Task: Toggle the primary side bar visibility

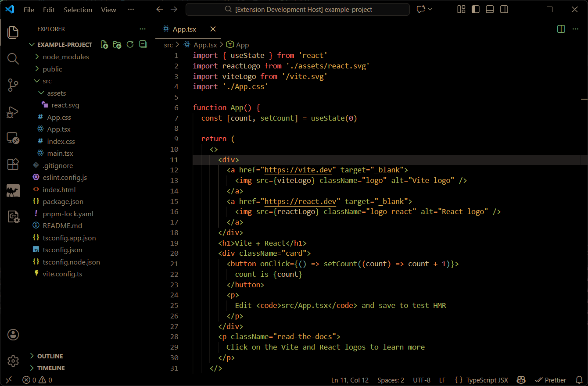Action: tap(476, 9)
